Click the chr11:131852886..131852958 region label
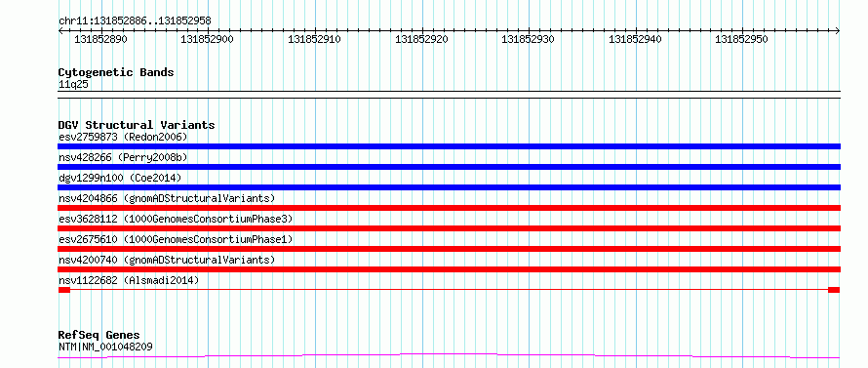Screen dimensions: 868x368 (135, 21)
